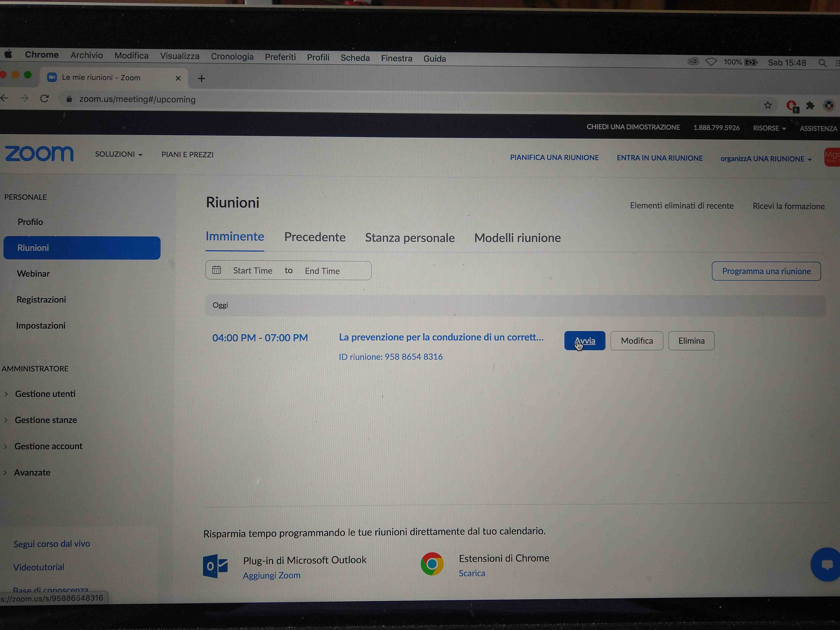Open the meeting title La prevenzione link
Image resolution: width=840 pixels, height=630 pixels.
(441, 337)
